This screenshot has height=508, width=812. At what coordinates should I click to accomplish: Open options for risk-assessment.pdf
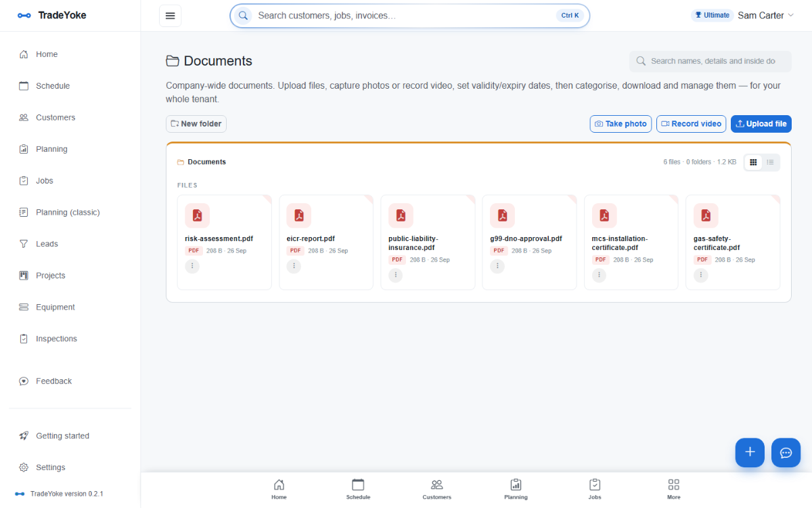[192, 266]
